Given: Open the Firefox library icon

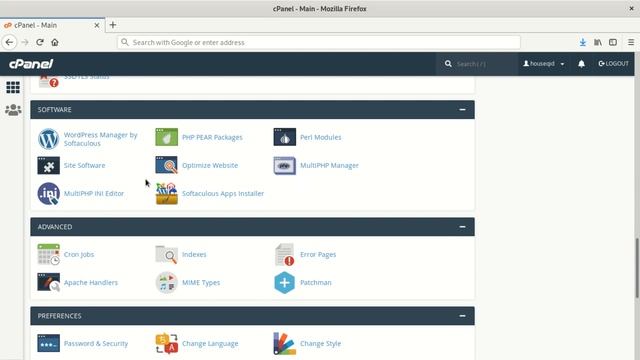Looking at the screenshot, I should tap(598, 42).
